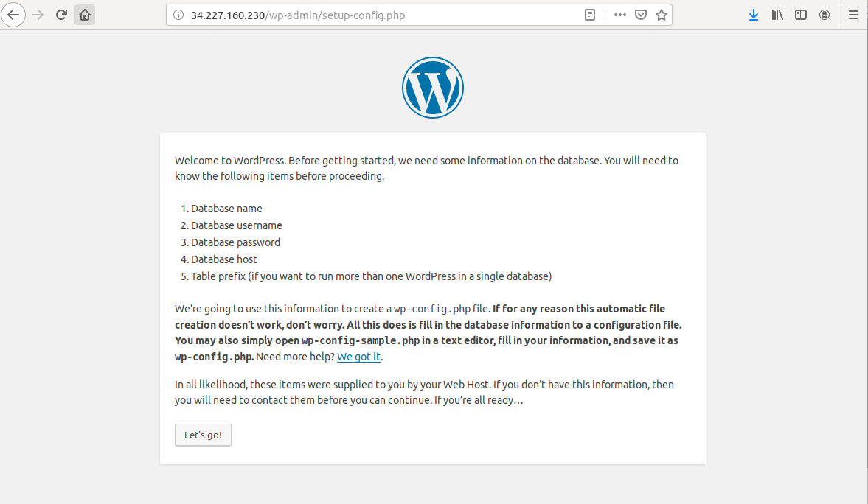The width and height of the screenshot is (868, 504).
Task: Toggle the browser sidebar
Action: point(800,15)
